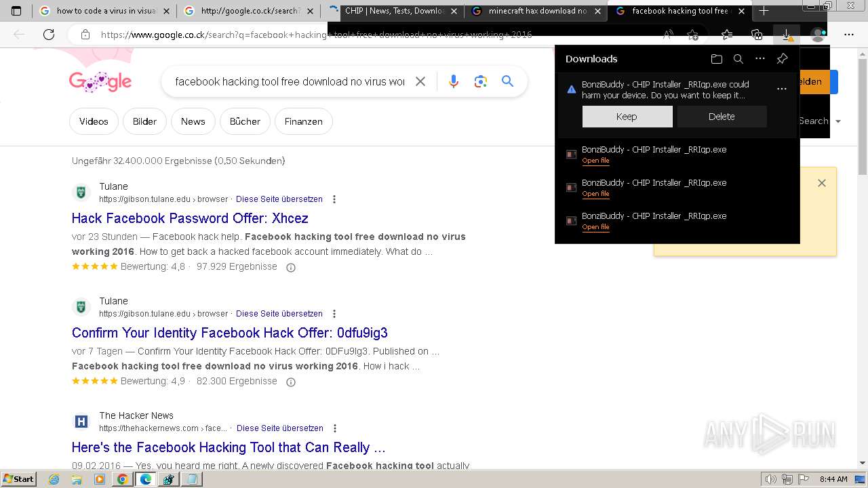Toggle the Downloads toolbar button
868x488 pixels.
pos(787,35)
